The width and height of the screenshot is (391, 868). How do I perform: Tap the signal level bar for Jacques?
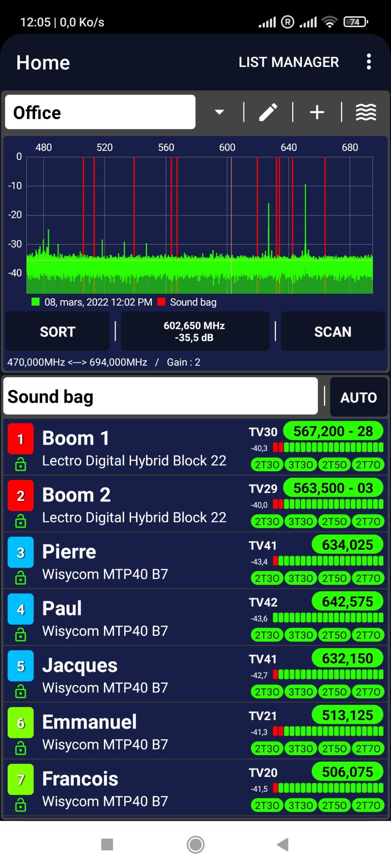pyautogui.click(x=328, y=674)
